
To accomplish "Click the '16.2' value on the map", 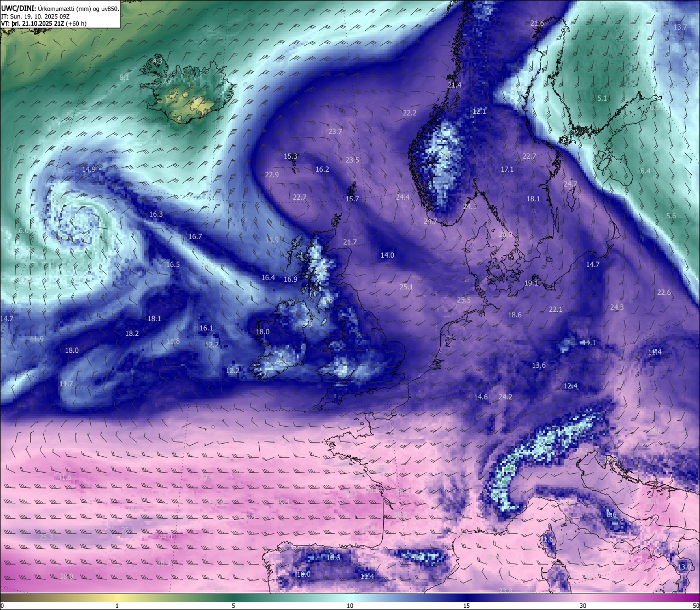I will click(322, 169).
